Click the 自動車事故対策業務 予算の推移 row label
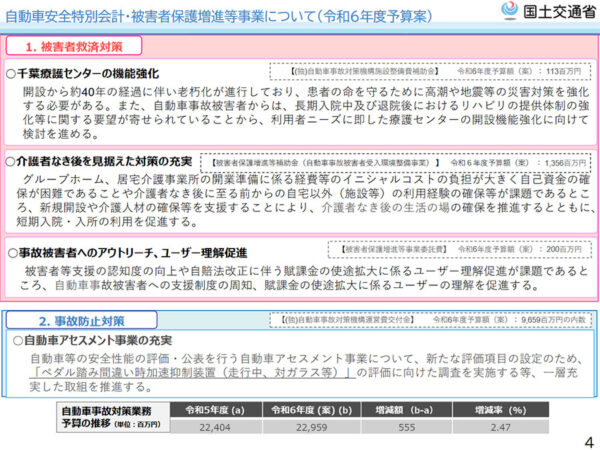Image resolution: width=600 pixels, height=450 pixels. 105,417
